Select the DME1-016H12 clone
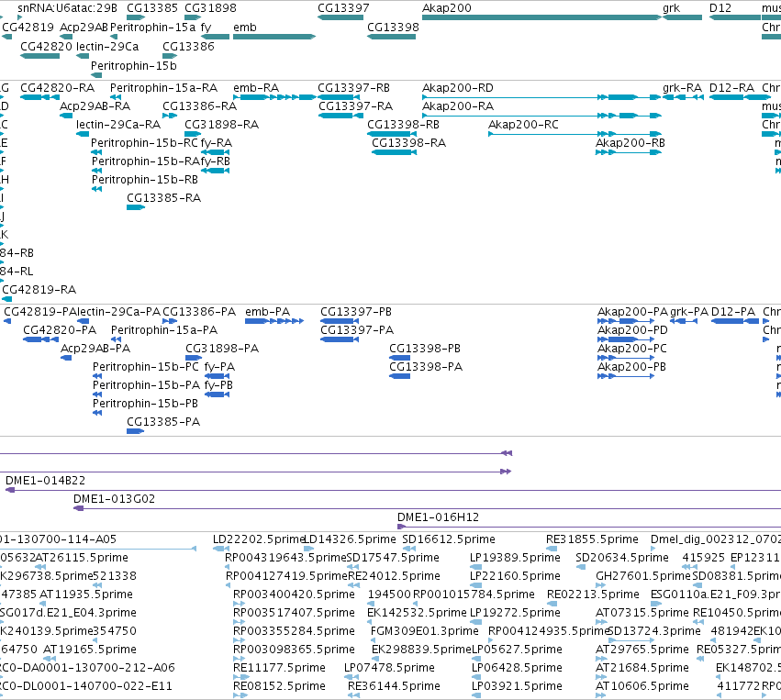The width and height of the screenshot is (781, 700). coord(589,527)
